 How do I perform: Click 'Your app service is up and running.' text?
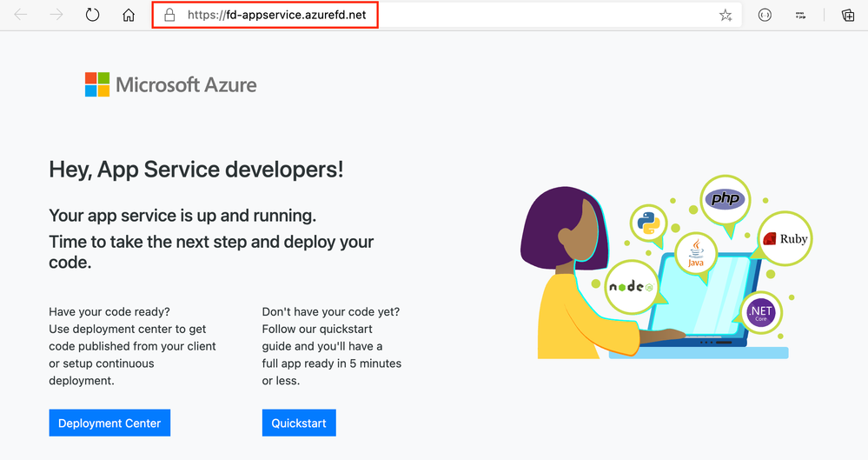(x=182, y=216)
